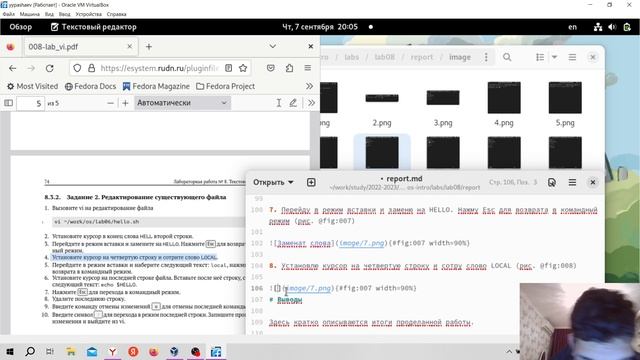
Task: Open the Устройства menu in VirtualBox
Action: [89, 14]
